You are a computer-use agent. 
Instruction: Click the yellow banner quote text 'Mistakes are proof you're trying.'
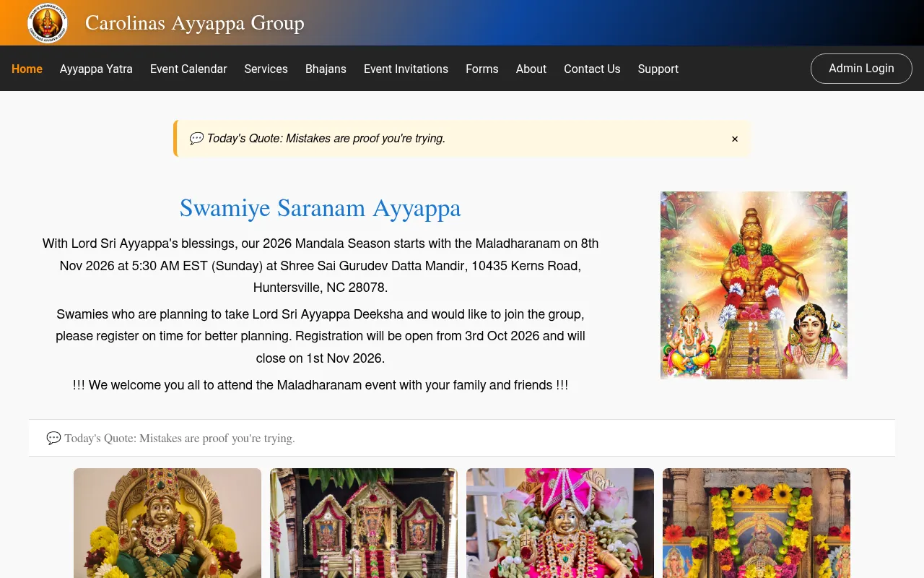coord(365,138)
